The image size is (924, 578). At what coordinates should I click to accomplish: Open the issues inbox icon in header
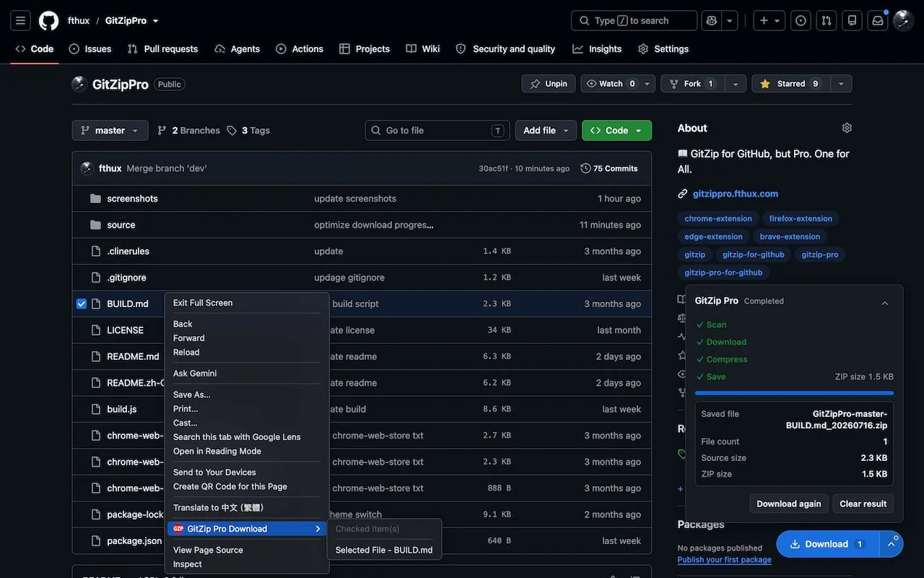coord(801,21)
